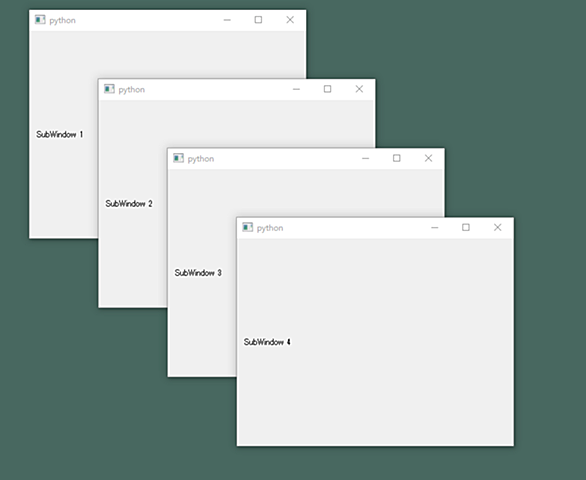Maximize the SubWindow 4 window

click(x=466, y=227)
